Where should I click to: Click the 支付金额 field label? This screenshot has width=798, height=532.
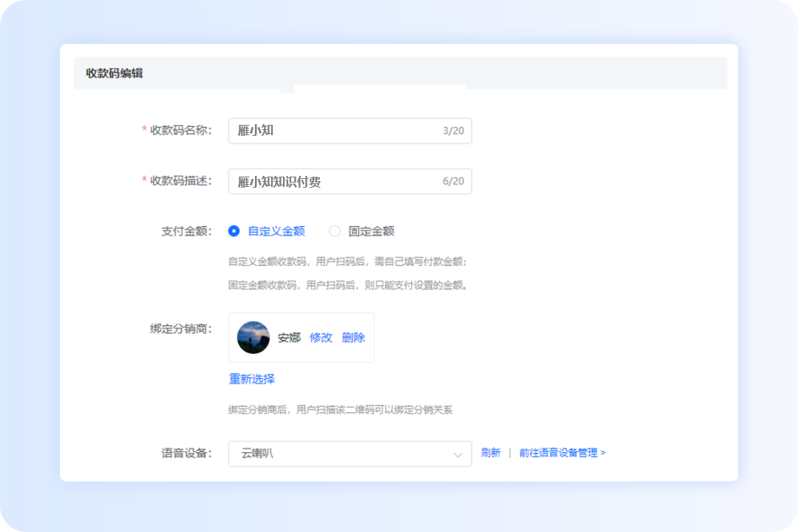coord(186,231)
